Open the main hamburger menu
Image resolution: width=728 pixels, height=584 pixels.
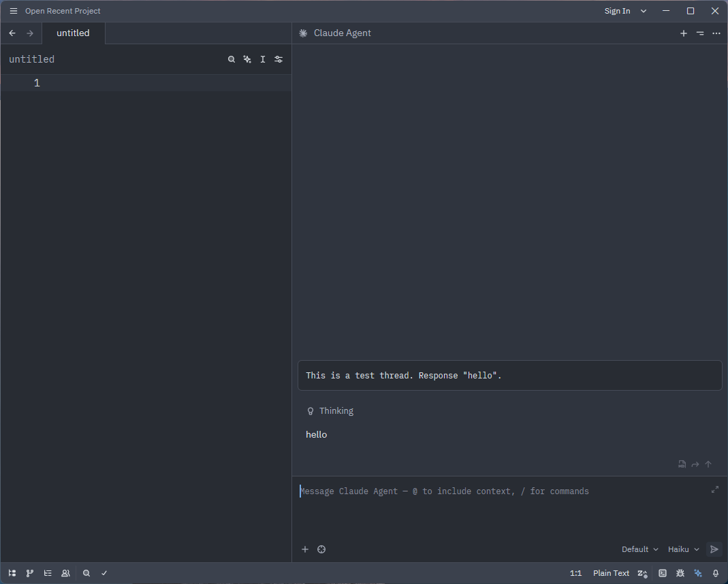14,11
